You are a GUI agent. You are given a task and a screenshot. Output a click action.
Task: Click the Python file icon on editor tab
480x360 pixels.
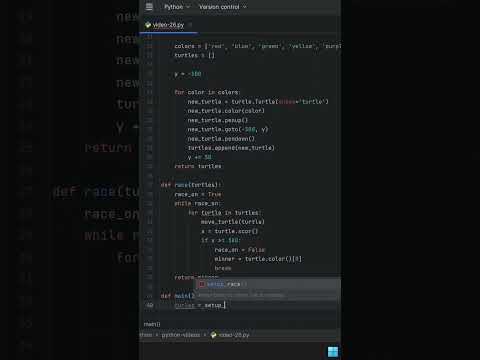click(x=148, y=25)
